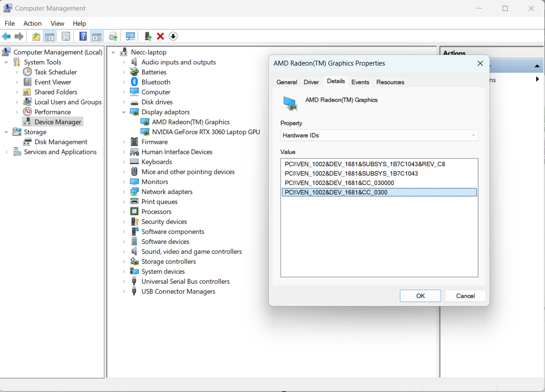Collapse the Actions pane section arrow
This screenshot has height=392, width=545.
point(537,66)
